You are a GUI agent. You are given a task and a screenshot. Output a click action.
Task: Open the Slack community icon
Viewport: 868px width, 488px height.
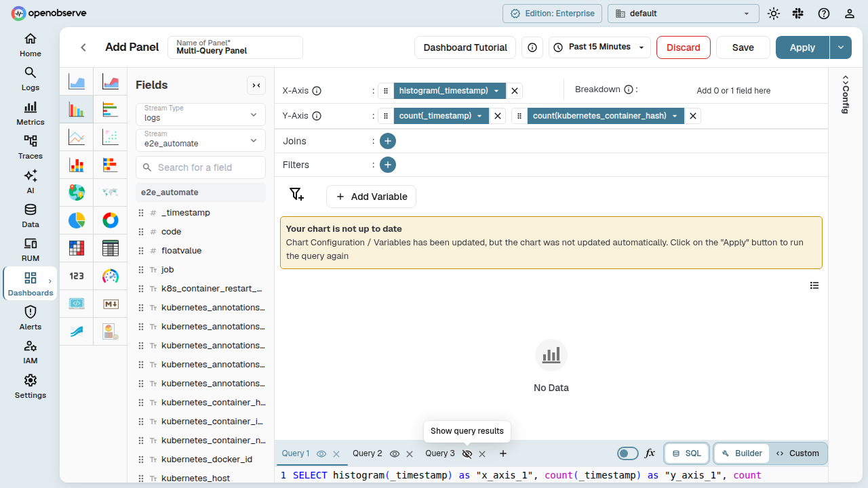(x=798, y=14)
